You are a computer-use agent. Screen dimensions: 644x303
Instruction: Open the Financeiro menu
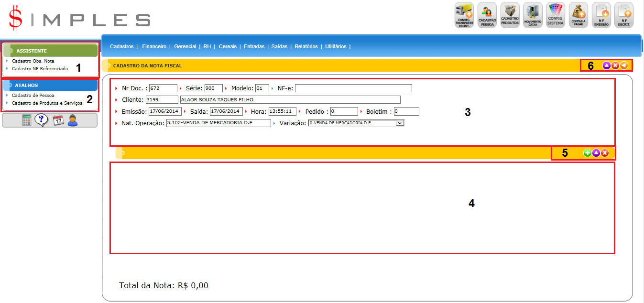point(154,47)
